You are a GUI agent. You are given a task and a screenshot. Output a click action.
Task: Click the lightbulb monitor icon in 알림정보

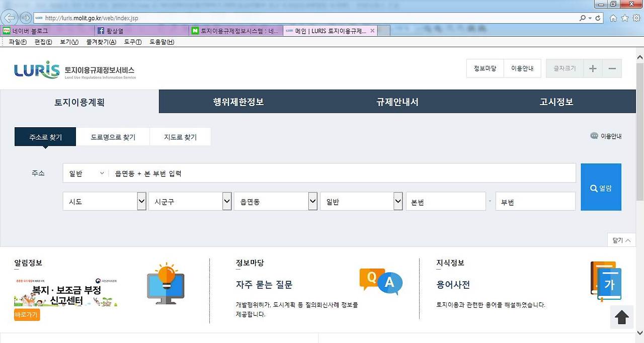166,283
